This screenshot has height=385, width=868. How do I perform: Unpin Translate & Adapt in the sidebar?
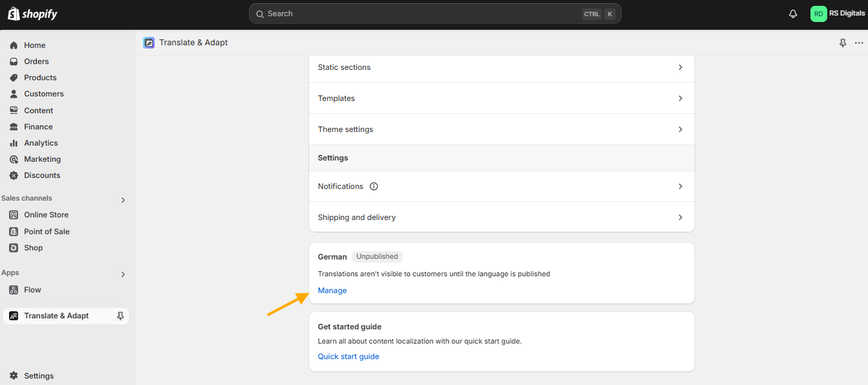coord(120,316)
